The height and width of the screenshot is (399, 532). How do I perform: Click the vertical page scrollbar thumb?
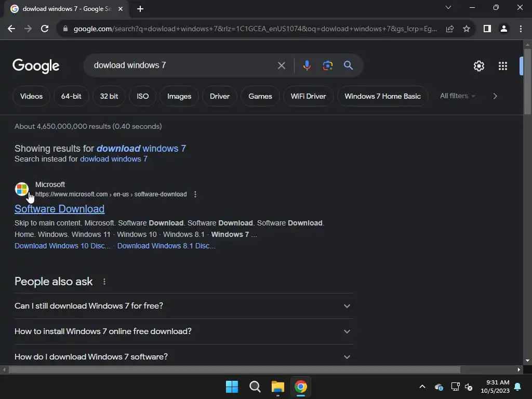pyautogui.click(x=527, y=82)
